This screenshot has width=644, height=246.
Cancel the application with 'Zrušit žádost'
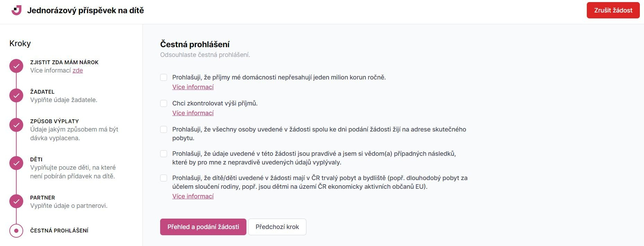click(613, 10)
